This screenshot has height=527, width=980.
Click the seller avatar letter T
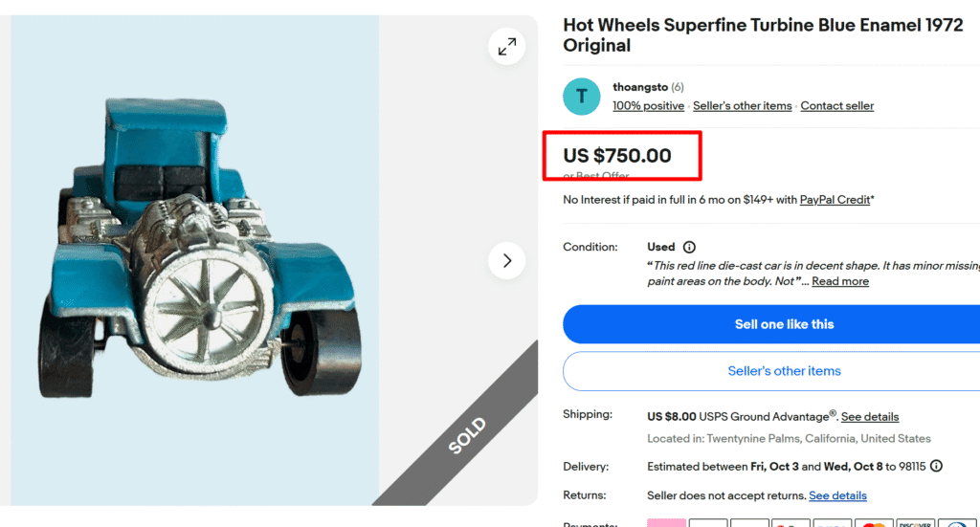pos(581,96)
